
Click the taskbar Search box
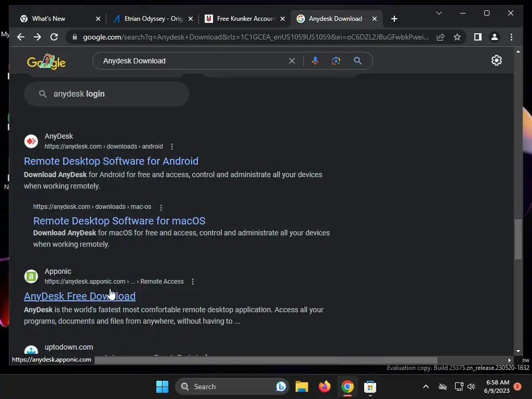(x=231, y=387)
